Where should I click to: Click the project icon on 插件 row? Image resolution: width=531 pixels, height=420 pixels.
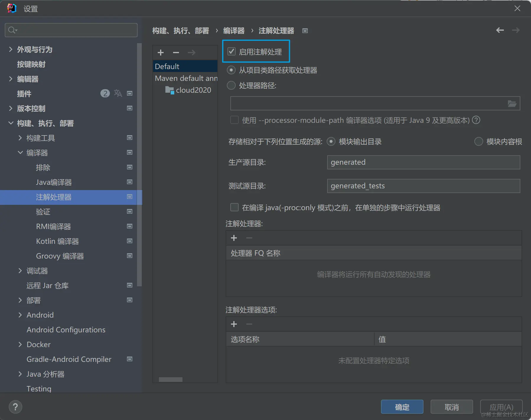[x=129, y=94]
